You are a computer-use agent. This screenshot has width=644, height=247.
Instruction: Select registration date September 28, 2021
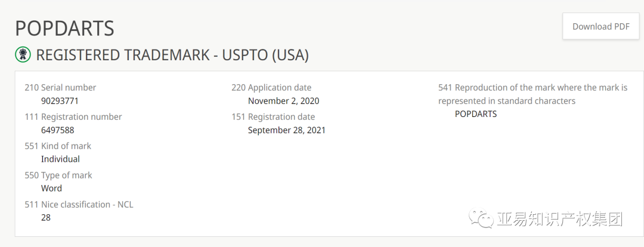[287, 130]
